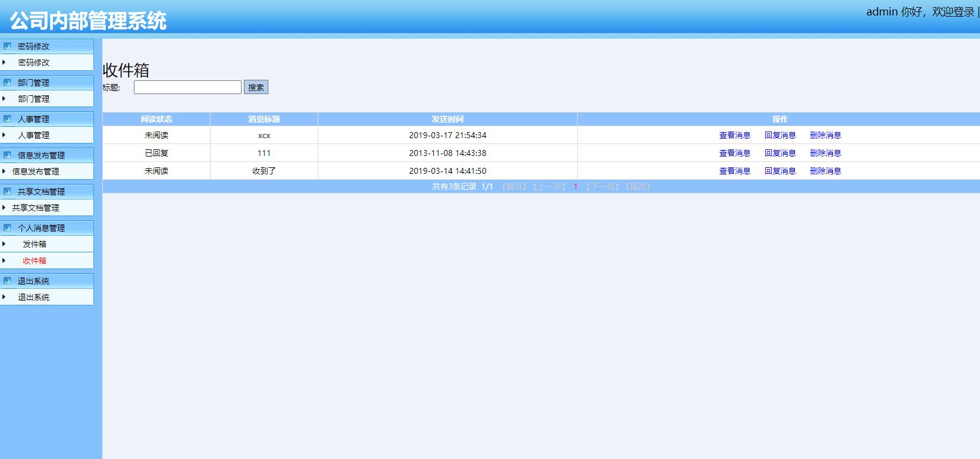Screen dimensions: 980x459
Task: Click the icon beside the 密码修改 section header
Action: 7,46
